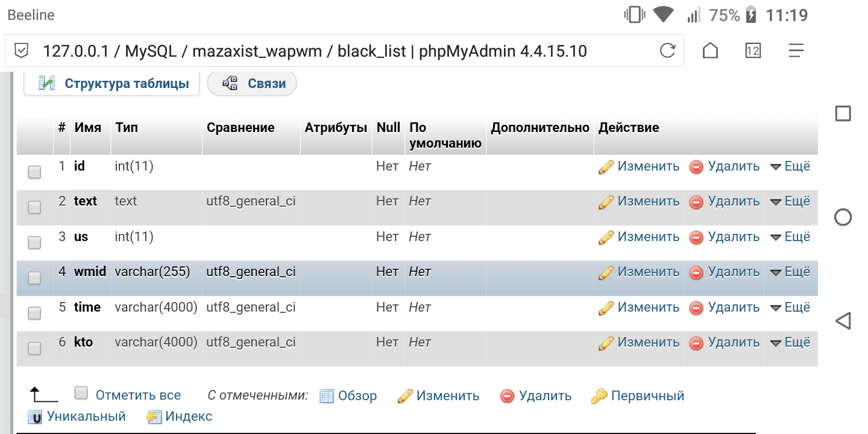Switch to the 'Структура таблицы' tab
Viewport: 868px width, 434px height.
112,83
